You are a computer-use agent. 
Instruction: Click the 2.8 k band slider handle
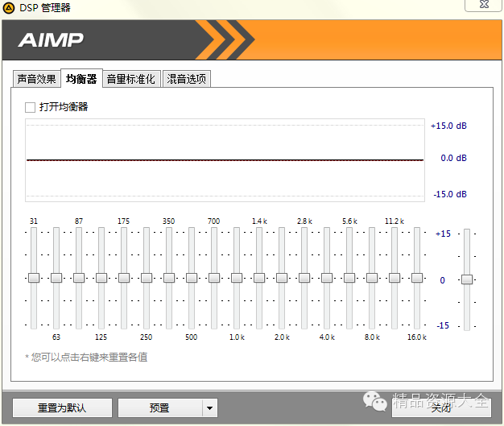click(x=304, y=278)
